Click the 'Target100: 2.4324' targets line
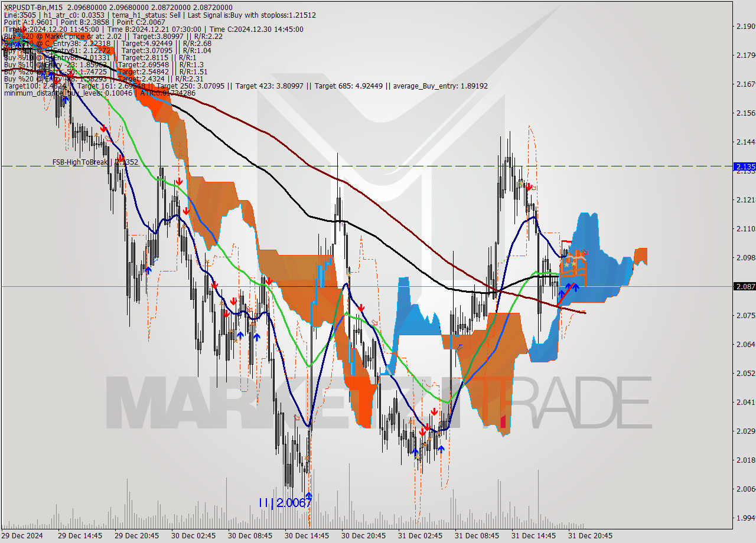This screenshot has width=756, height=543. 246,86
